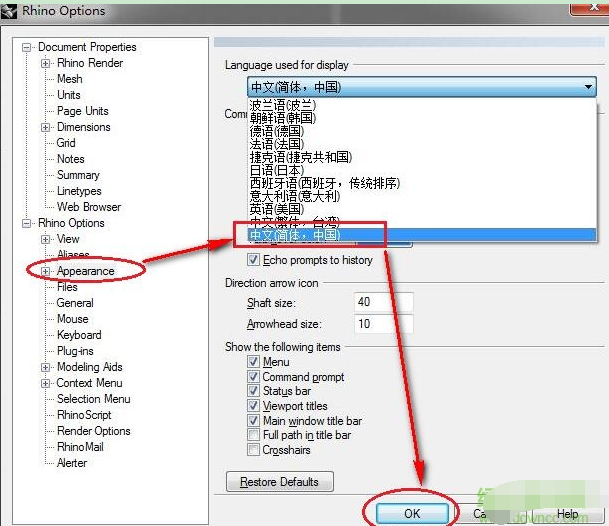609x526 pixels.
Task: Select RhinoScript tree item
Action: tap(84, 415)
